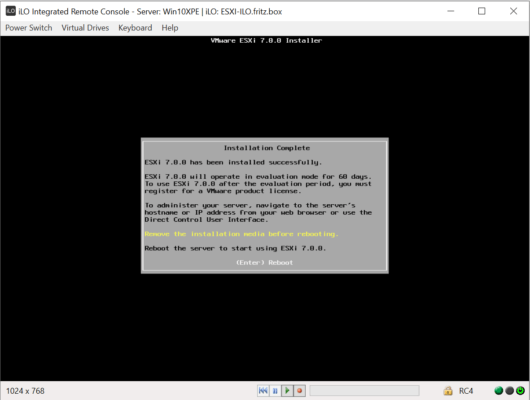Click the yellow remove installation media warning

[x=241, y=234]
